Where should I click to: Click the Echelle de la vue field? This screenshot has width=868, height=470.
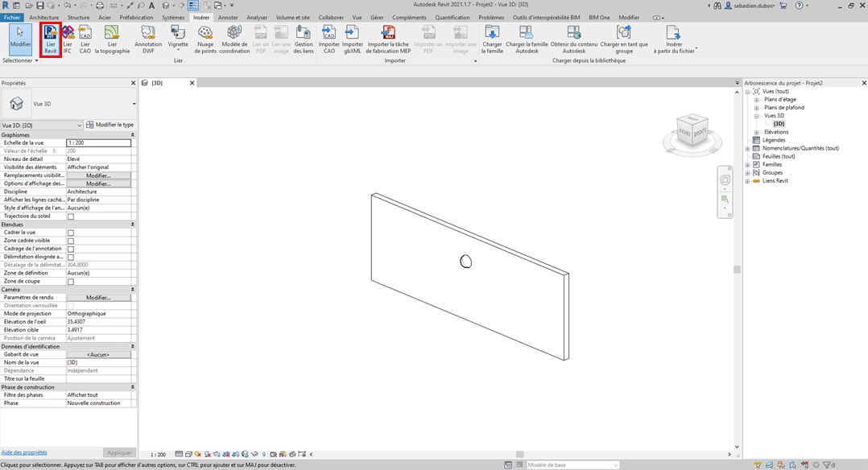(98, 142)
